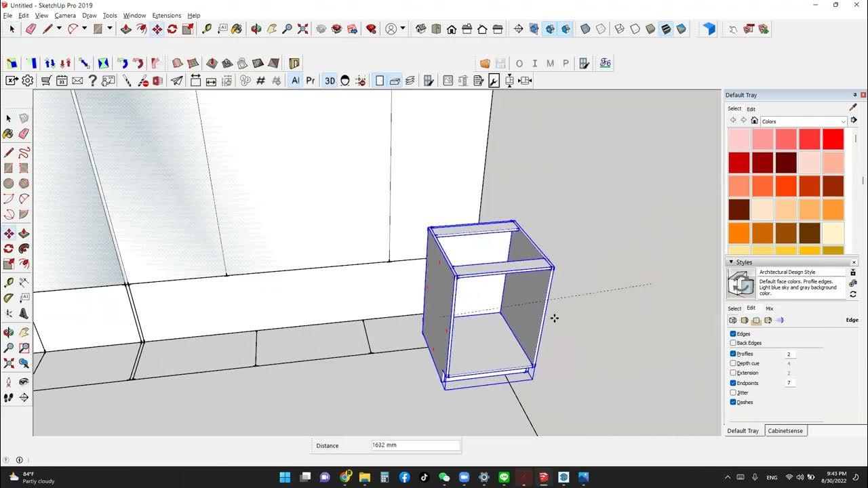Expand the rectangle shape dropdown arrow

point(111,28)
